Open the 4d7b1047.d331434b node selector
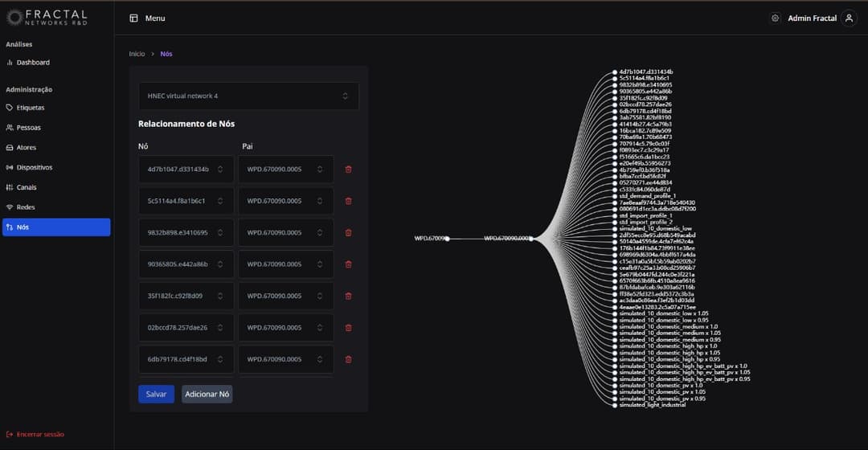 click(x=186, y=170)
